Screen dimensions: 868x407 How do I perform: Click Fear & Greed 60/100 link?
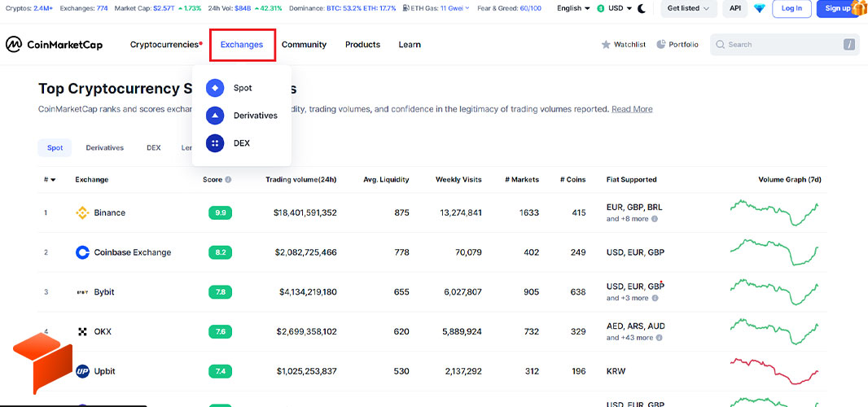(507, 8)
